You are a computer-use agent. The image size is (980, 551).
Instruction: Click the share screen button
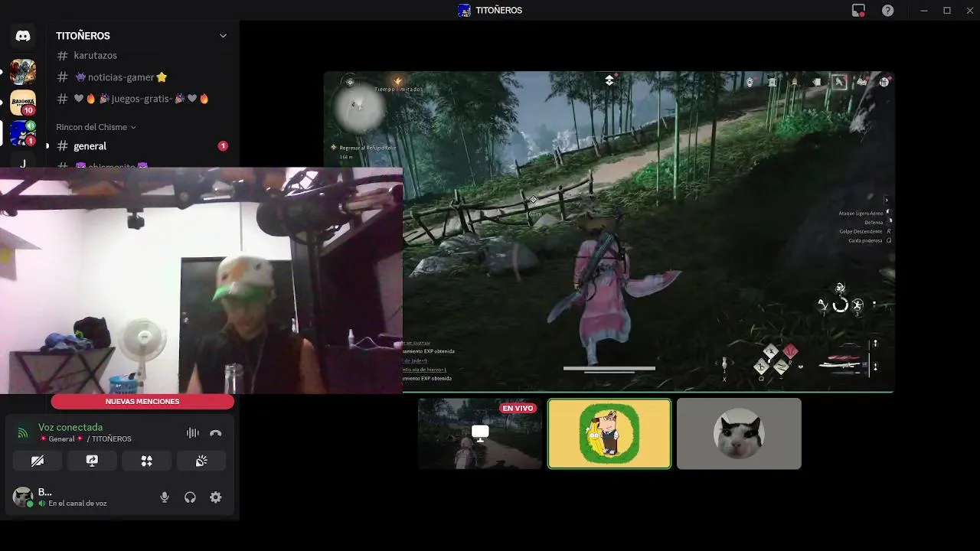[92, 461]
